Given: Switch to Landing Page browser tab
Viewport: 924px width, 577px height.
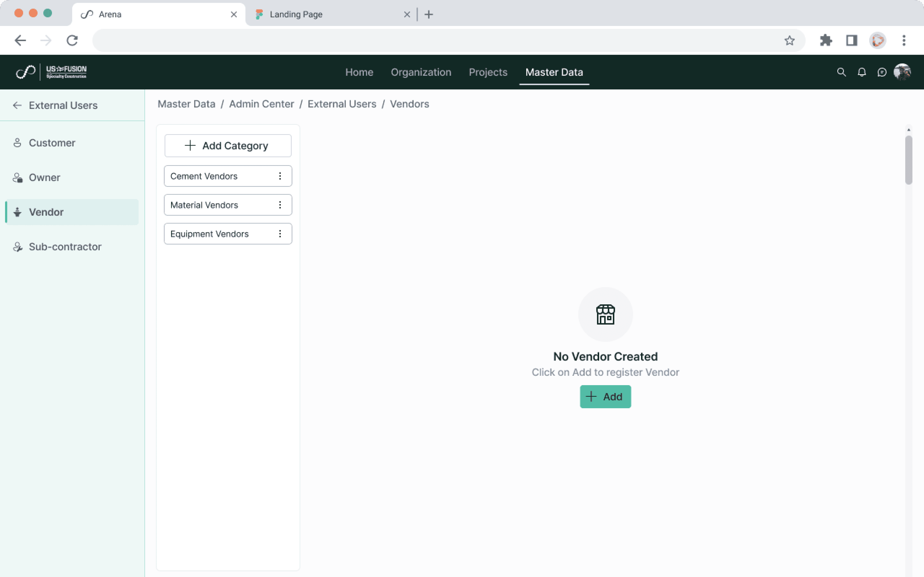Looking at the screenshot, I should (296, 14).
